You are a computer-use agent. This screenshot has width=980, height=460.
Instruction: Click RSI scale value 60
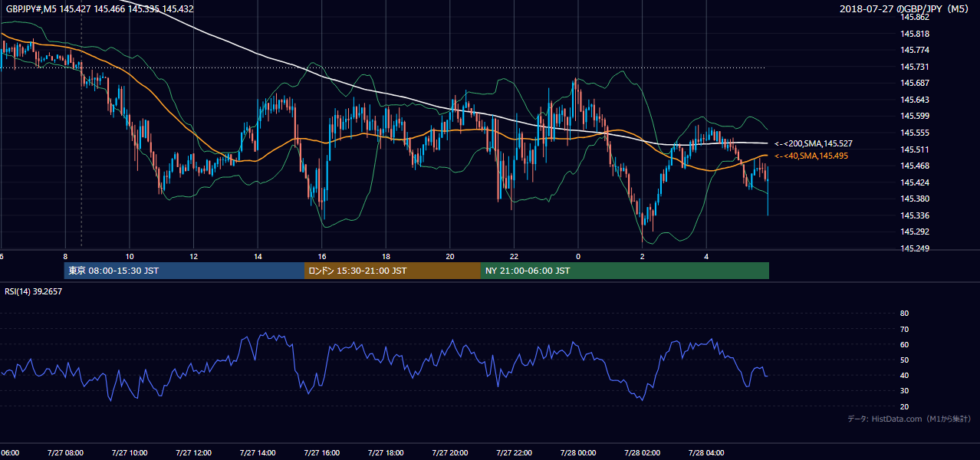(x=904, y=345)
